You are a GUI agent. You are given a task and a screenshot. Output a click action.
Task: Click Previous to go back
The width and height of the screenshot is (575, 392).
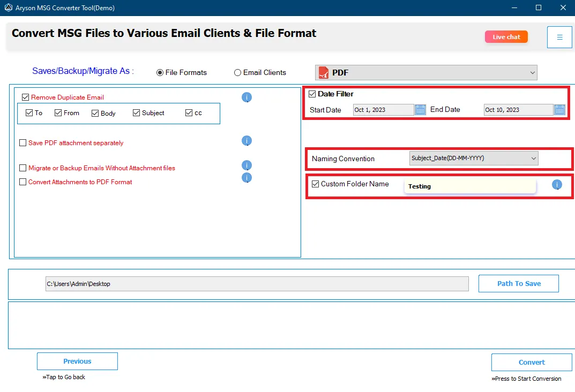coord(77,361)
